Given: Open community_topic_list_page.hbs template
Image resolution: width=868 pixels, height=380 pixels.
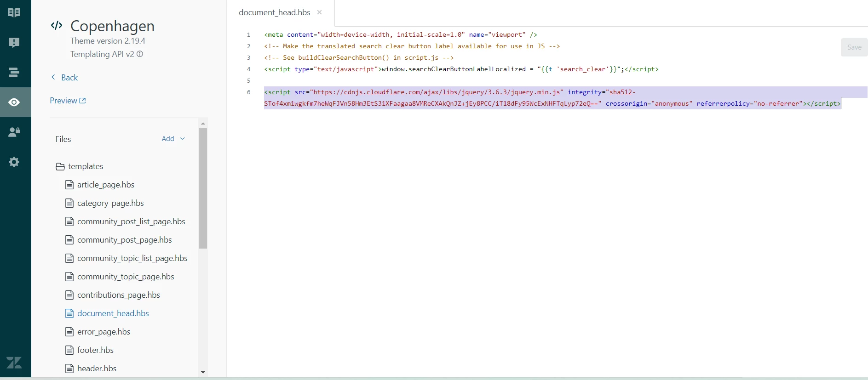Looking at the screenshot, I should pyautogui.click(x=132, y=258).
